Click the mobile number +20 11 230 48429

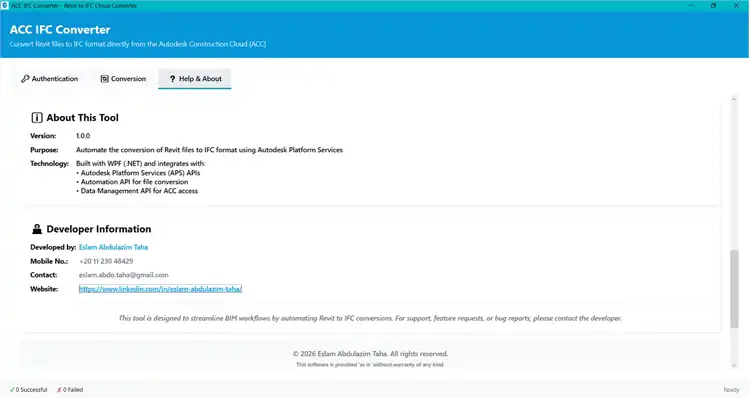[106, 261]
